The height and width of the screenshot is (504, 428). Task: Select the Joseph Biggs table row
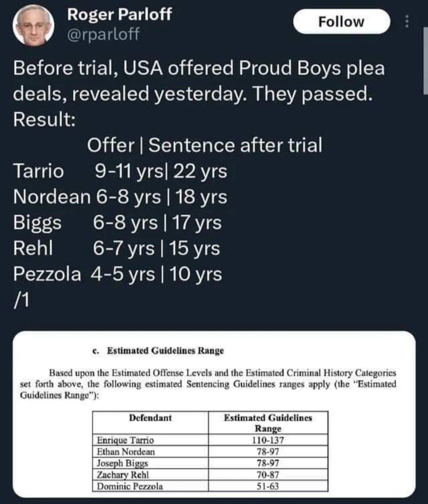click(x=210, y=463)
